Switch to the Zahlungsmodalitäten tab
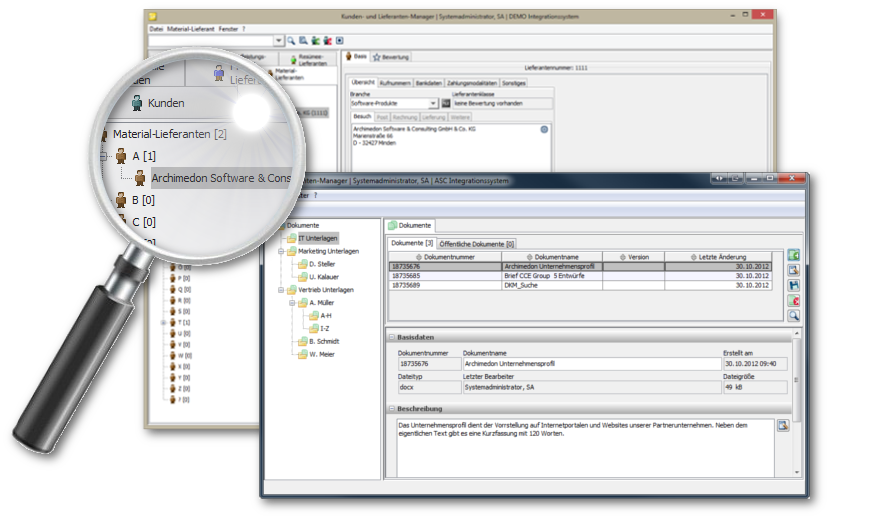 coord(472,83)
